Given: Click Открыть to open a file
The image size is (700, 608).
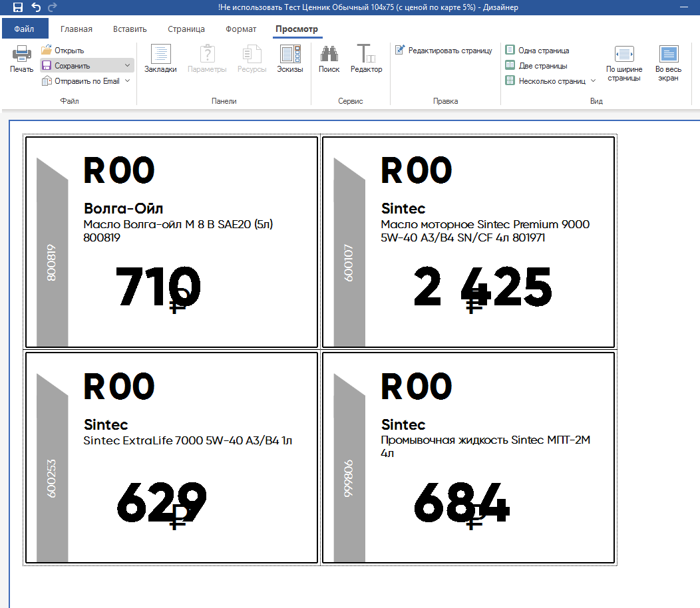Looking at the screenshot, I should click(63, 50).
